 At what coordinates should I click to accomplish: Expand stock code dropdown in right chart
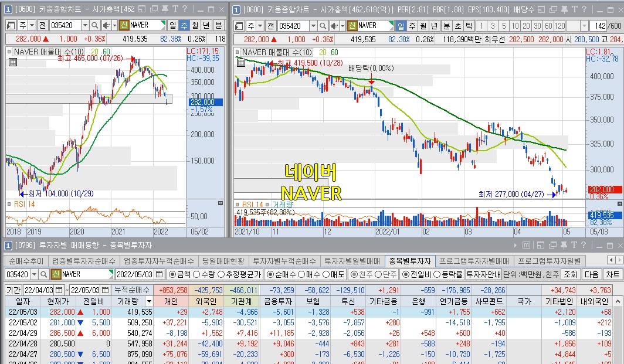pyautogui.click(x=313, y=26)
